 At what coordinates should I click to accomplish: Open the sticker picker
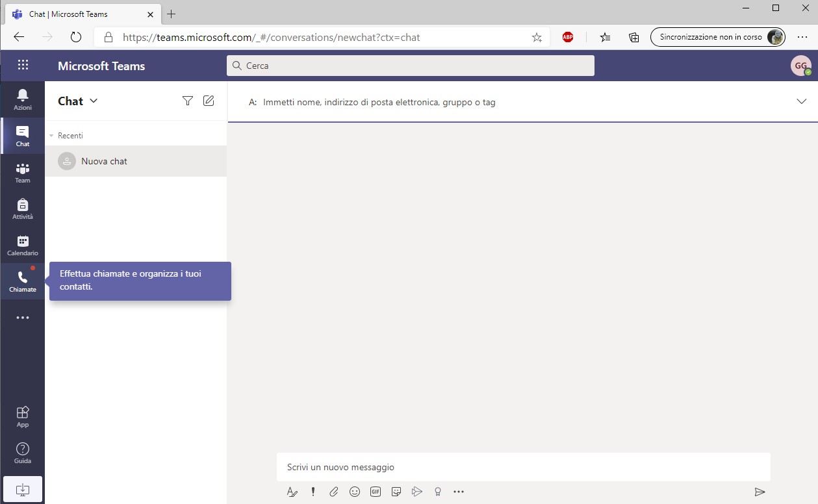396,492
